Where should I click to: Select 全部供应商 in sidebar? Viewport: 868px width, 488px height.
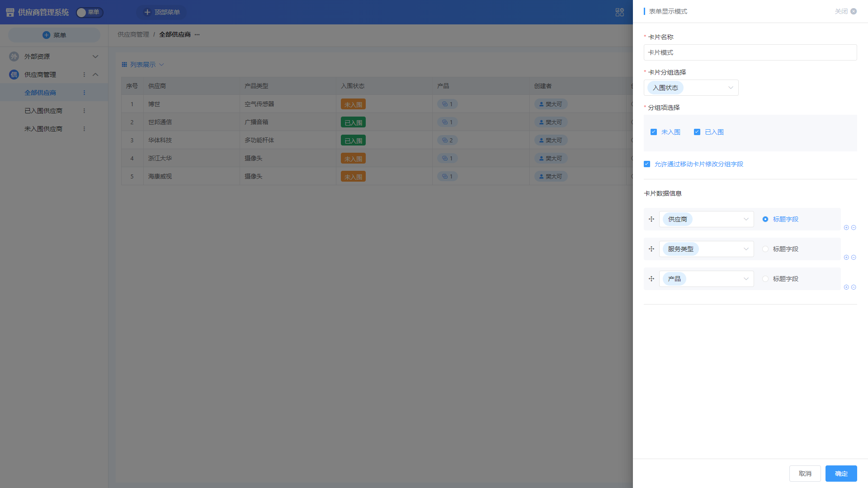pyautogui.click(x=40, y=93)
